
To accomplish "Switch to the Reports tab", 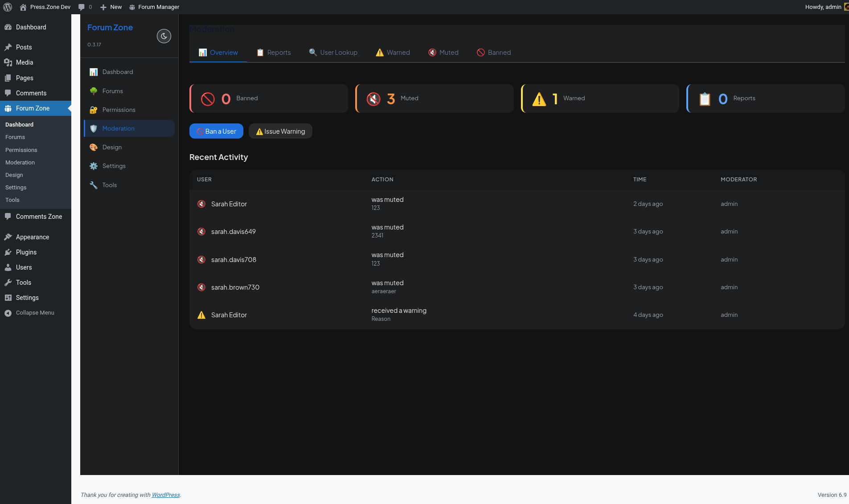I will (274, 53).
